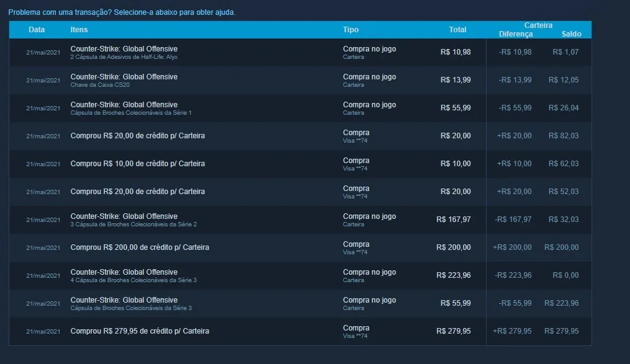Click the +R$ 200,00 wallet difference
This screenshot has height=364, width=630.
512,247
